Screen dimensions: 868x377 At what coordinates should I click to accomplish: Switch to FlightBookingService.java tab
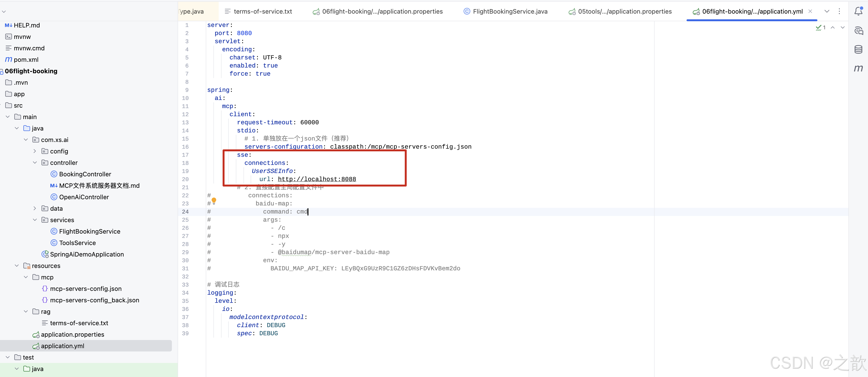pos(510,11)
